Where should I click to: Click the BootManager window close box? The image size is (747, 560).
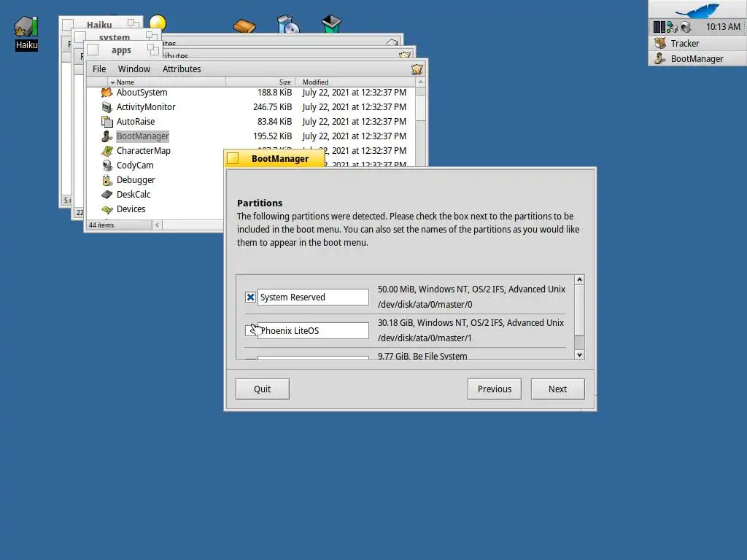point(233,158)
